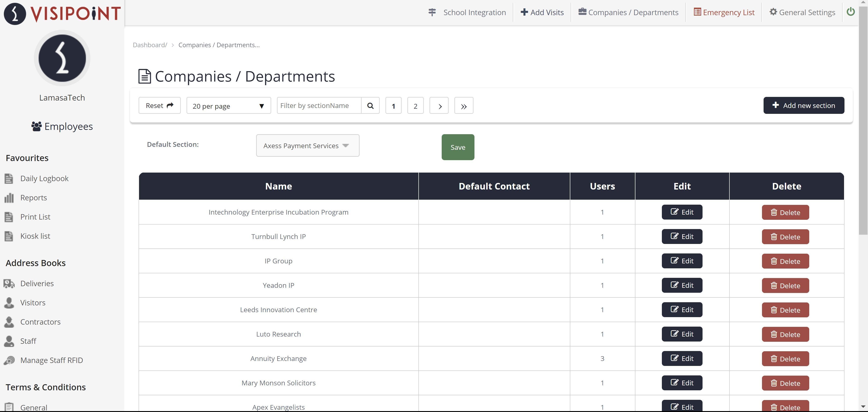Viewport: 868px width, 412px height.
Task: Edit the Turnbull Lynch IP row
Action: point(682,237)
